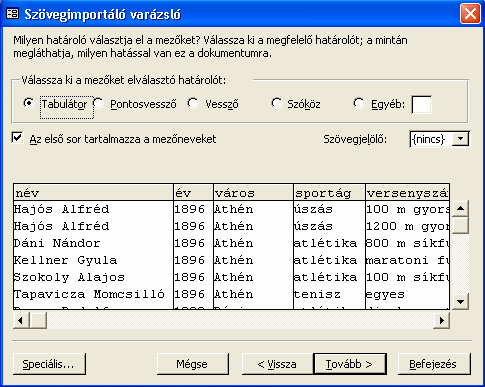Click the 'tenisz' sport cell
The image size is (485, 387).
[x=329, y=294]
